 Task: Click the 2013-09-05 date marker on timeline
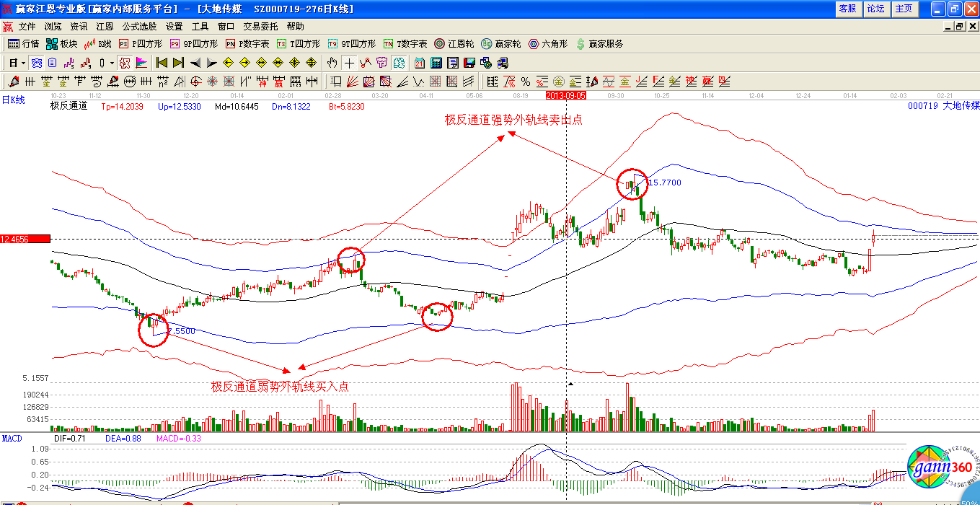point(566,95)
